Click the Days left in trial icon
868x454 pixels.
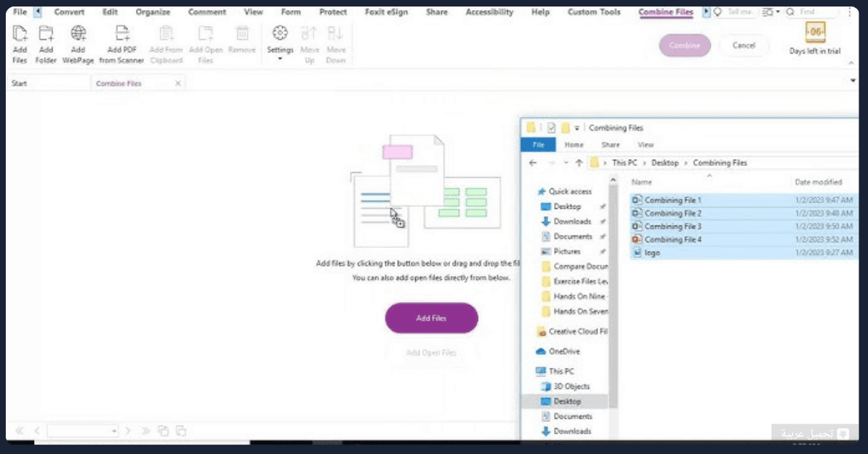click(x=815, y=33)
